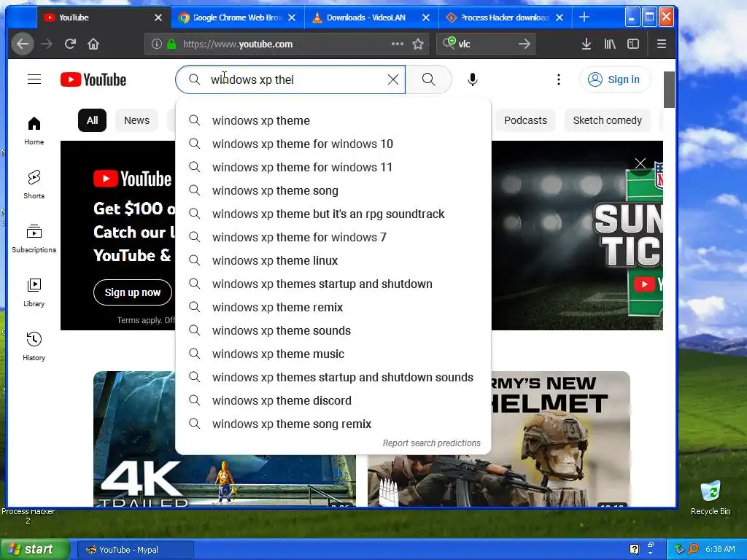Submit the vlc search with arrow
Image resolution: width=747 pixels, height=560 pixels.
click(x=524, y=44)
